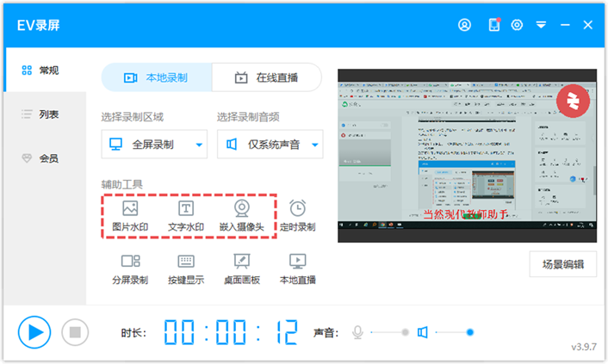The width and height of the screenshot is (608, 364).
Task: Open the 会员 sidebar tab
Action: click(x=45, y=158)
